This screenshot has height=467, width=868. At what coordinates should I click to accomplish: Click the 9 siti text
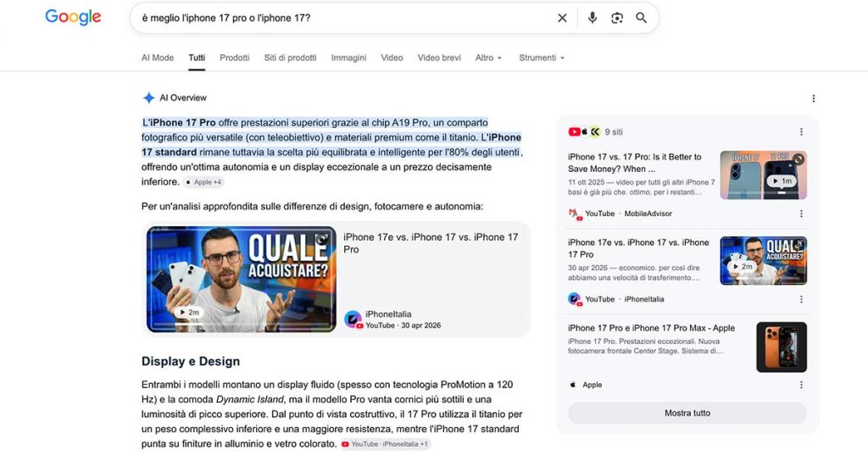point(614,131)
